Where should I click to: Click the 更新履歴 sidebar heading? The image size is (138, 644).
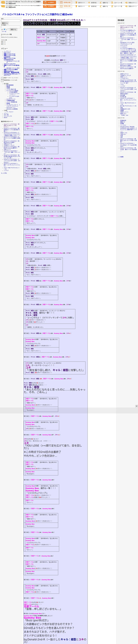(121, 20)
